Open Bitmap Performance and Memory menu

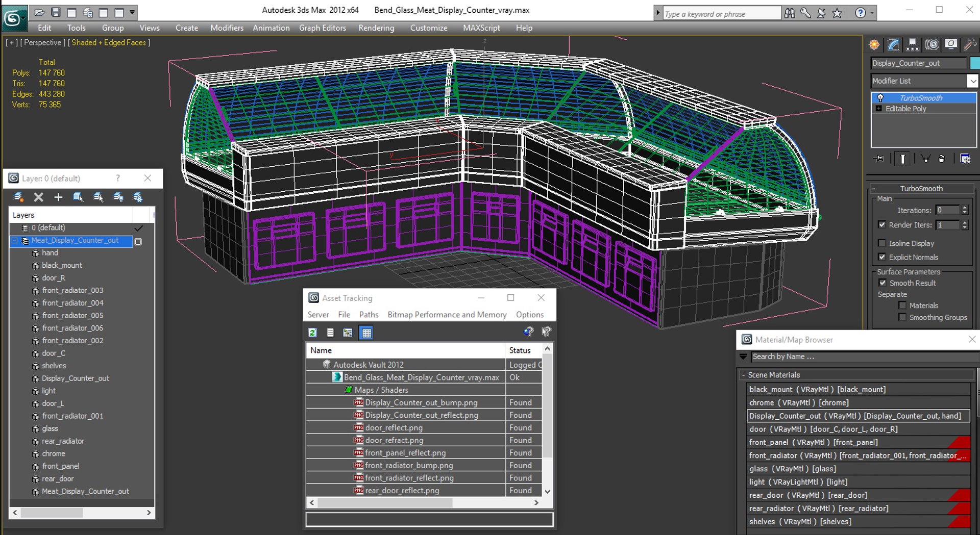(x=447, y=315)
